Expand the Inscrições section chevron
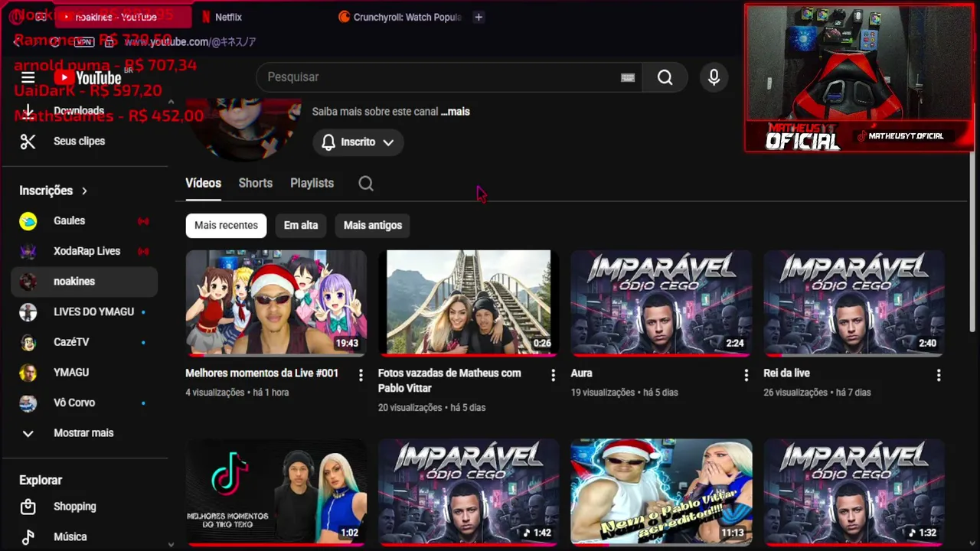980x551 pixels. coord(84,191)
